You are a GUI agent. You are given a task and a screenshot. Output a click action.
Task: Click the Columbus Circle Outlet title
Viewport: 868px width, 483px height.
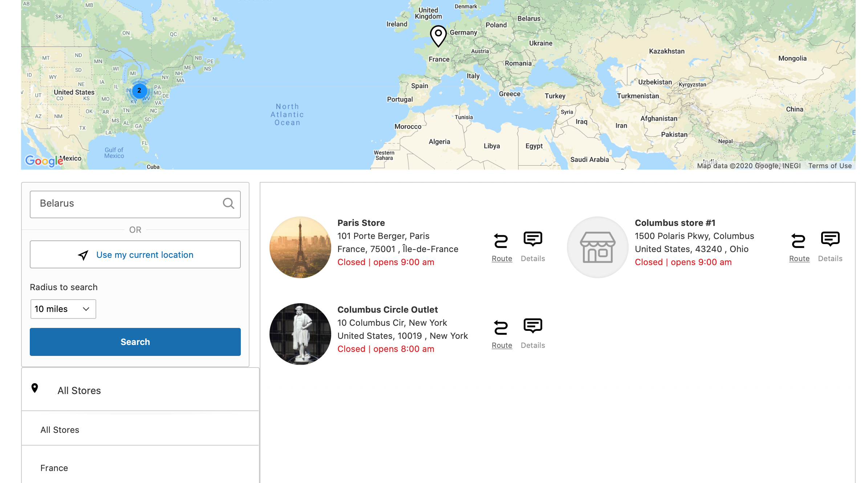coord(388,310)
